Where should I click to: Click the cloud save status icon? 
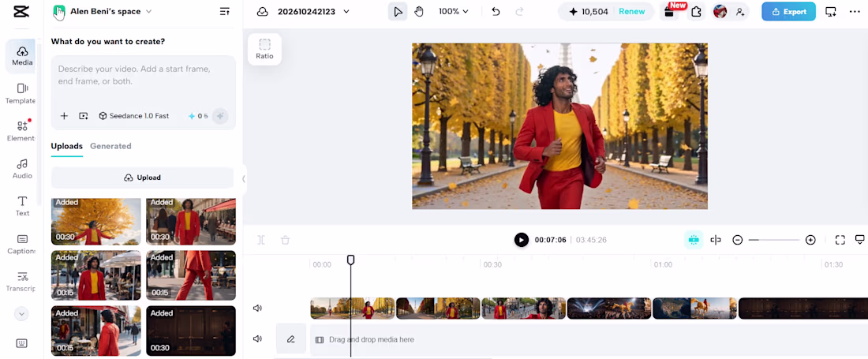(x=263, y=12)
